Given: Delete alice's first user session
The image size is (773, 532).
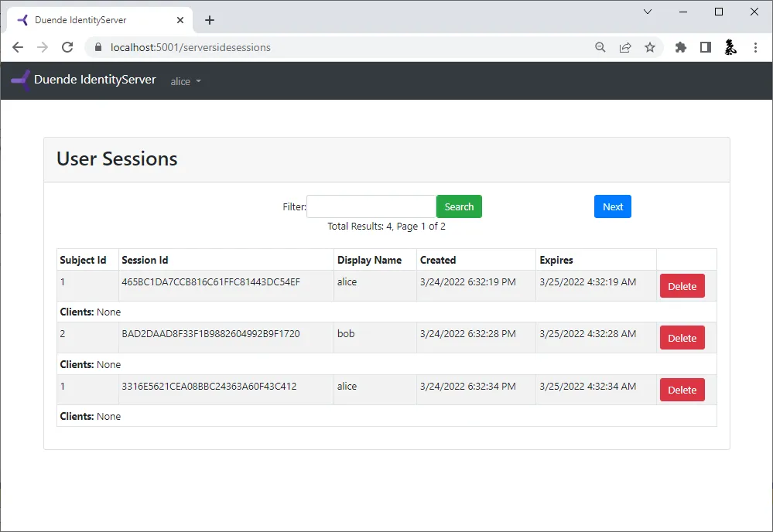Looking at the screenshot, I should tap(682, 285).
